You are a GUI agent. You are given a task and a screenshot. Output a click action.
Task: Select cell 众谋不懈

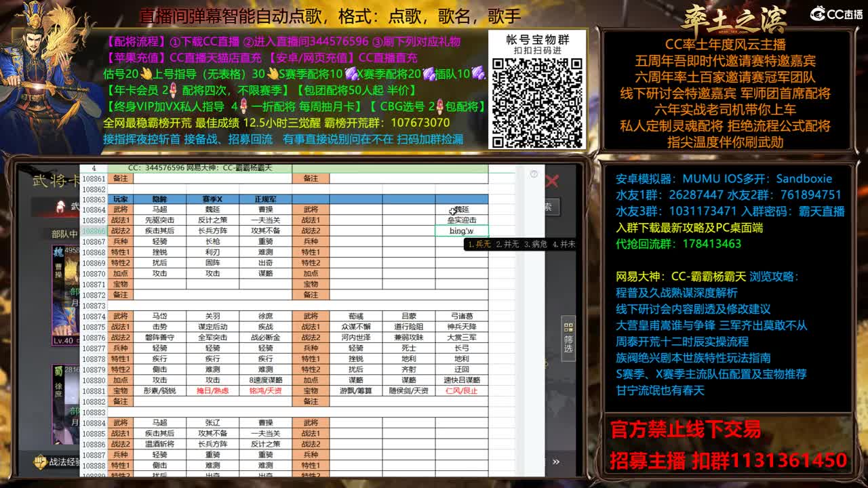coord(356,327)
